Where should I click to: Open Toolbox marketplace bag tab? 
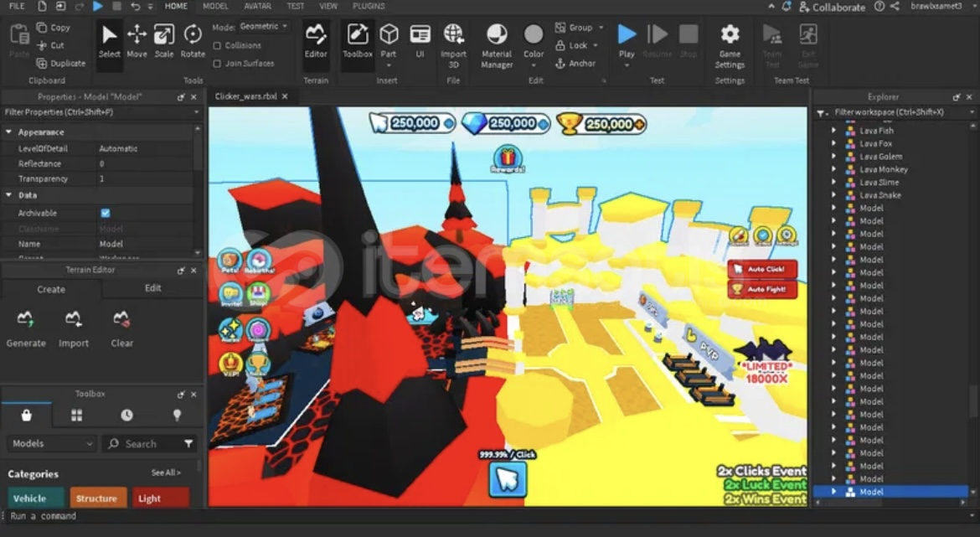tap(26, 415)
